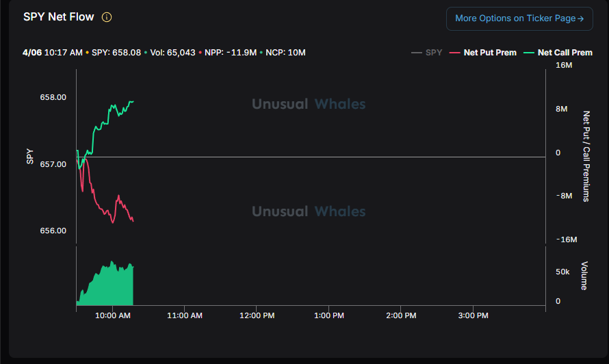
Task: Toggle the Net Put Prem legend item
Action: [x=483, y=53]
